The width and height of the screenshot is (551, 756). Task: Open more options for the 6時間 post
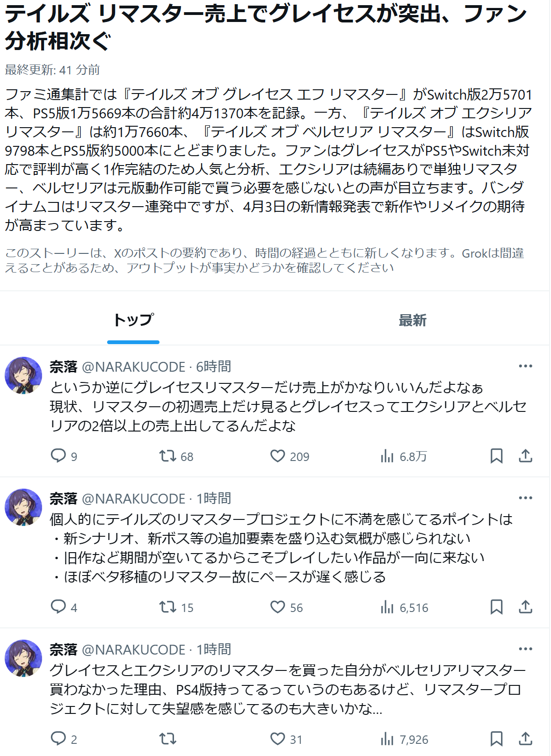526,366
